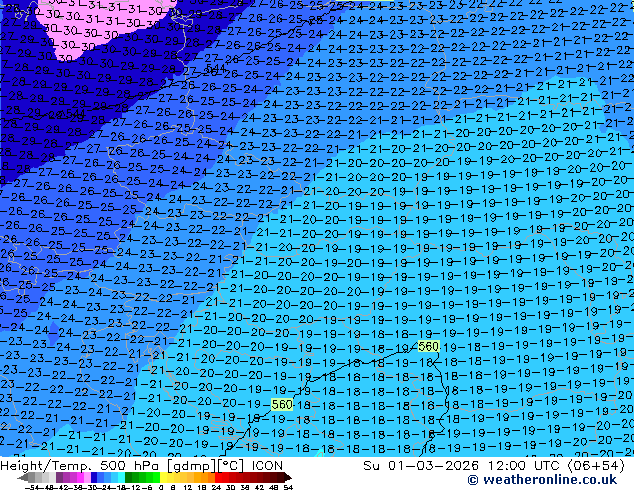This screenshot has width=634, height=490.
Task: Click the "[gdmp]" unit label in title
Action: pos(191,466)
